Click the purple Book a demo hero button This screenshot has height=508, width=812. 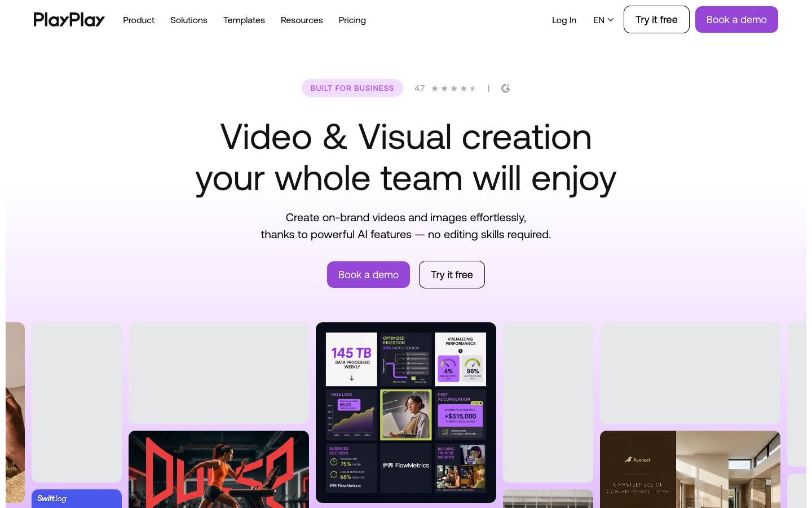point(368,274)
